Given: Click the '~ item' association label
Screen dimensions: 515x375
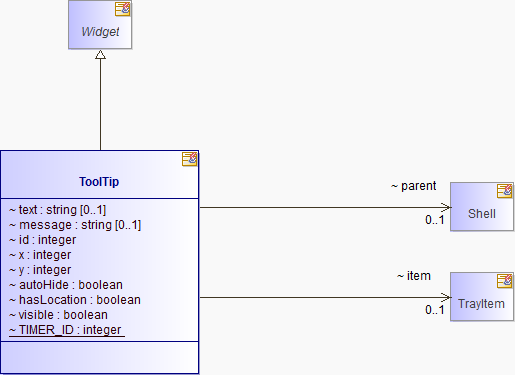Looking at the screenshot, I should (414, 276).
